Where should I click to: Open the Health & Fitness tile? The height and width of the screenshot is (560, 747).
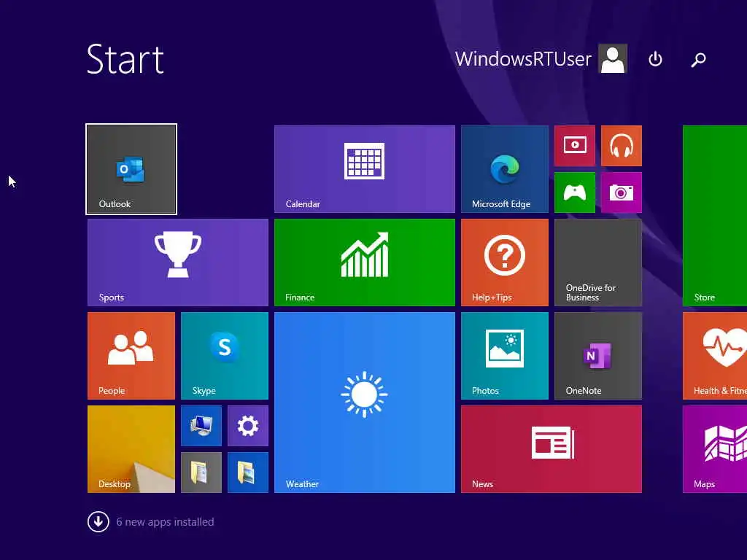point(715,356)
